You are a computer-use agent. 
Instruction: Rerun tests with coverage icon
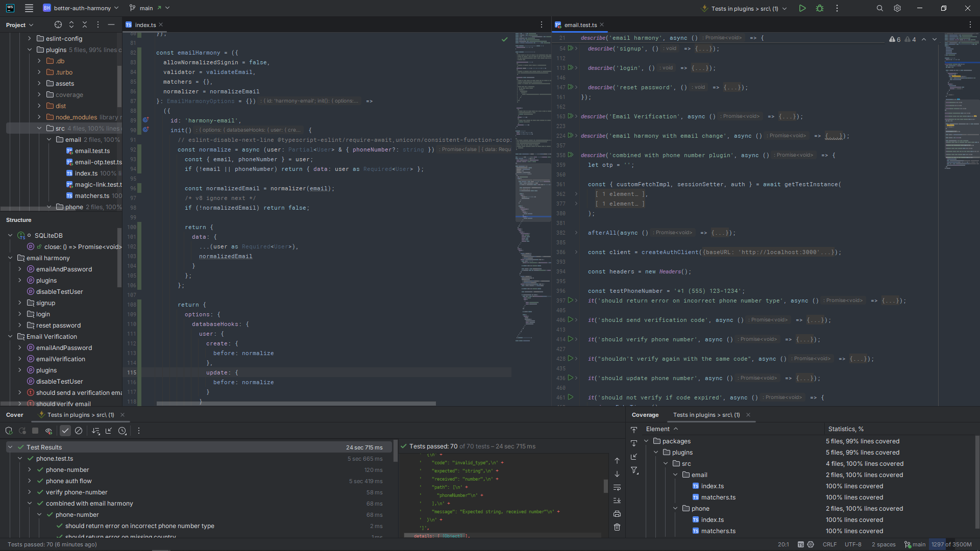pyautogui.click(x=9, y=431)
